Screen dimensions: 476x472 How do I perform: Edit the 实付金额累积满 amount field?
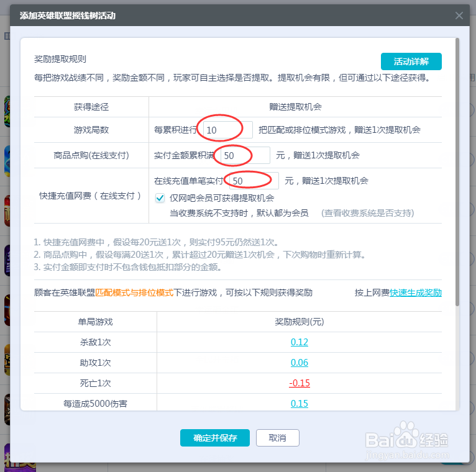(245, 155)
